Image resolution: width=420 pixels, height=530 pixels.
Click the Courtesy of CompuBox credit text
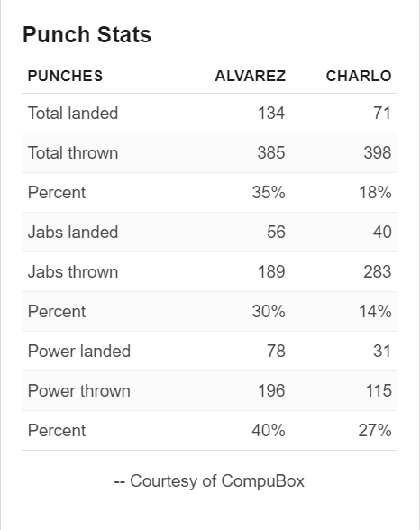tap(209, 481)
